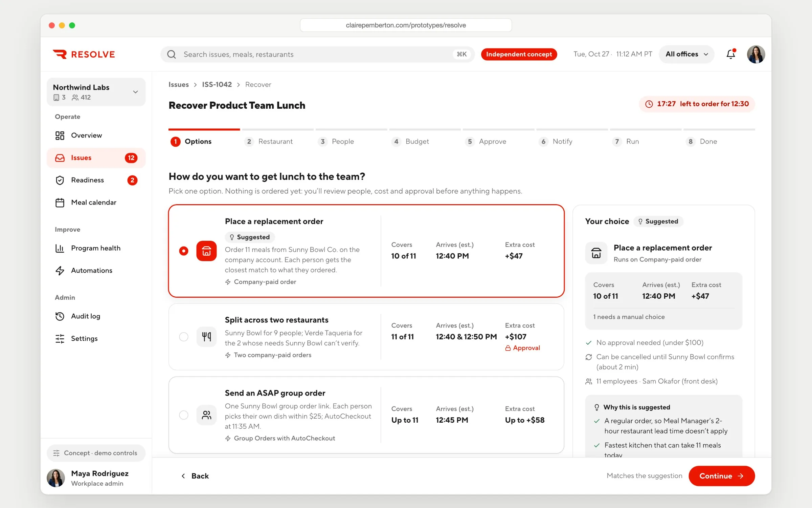Viewport: 812px width, 508px height.
Task: Go to Readiness shield item
Action: pos(96,180)
